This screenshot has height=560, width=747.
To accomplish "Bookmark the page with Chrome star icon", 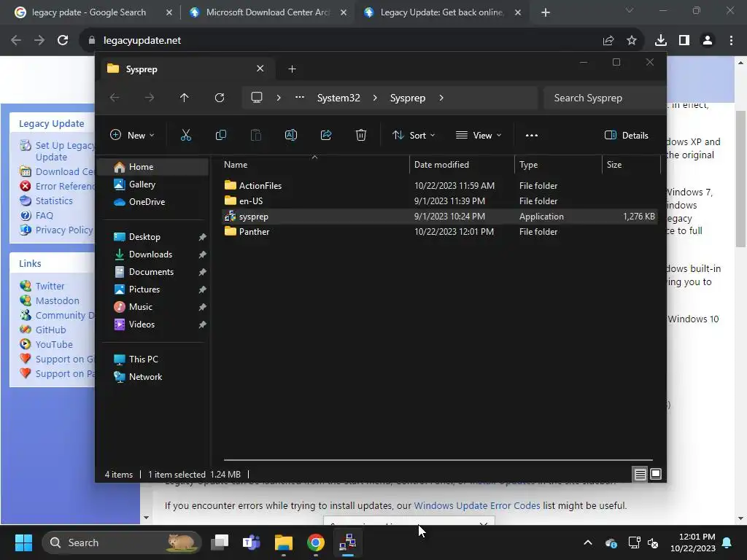I will click(x=632, y=41).
